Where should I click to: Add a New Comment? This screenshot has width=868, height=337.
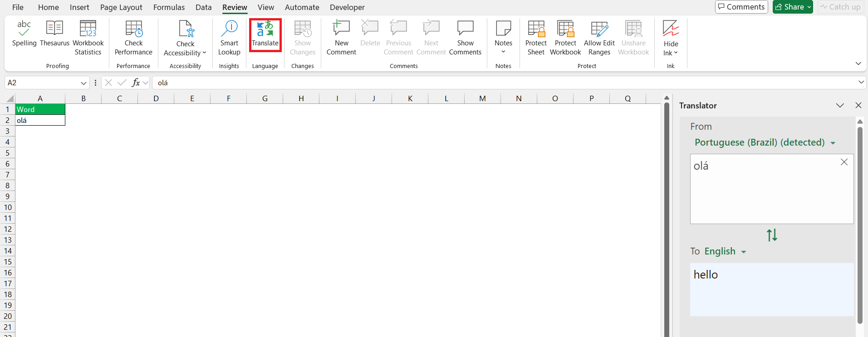pyautogui.click(x=341, y=38)
